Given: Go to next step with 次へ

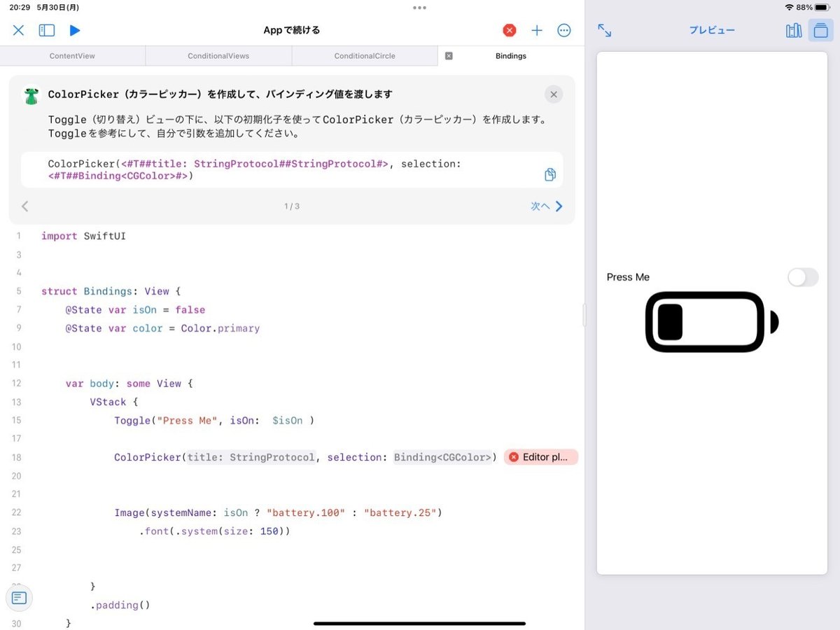Looking at the screenshot, I should (547, 206).
